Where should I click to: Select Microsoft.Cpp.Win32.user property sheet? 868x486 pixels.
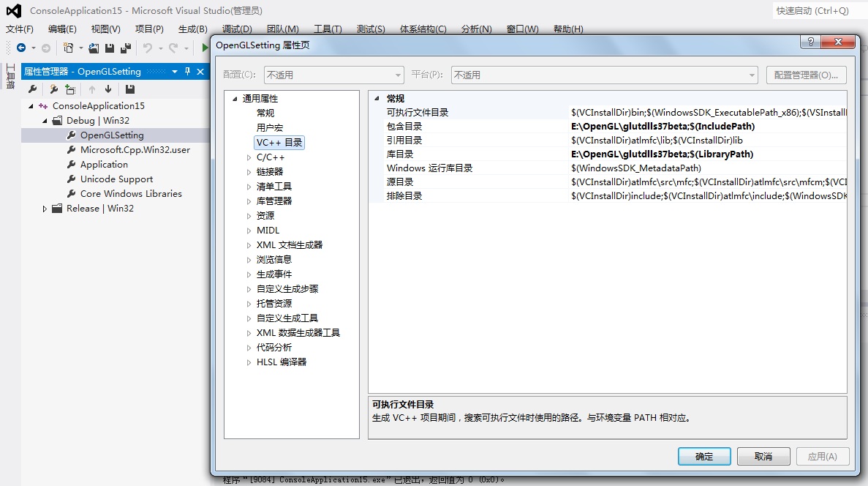[x=135, y=149]
